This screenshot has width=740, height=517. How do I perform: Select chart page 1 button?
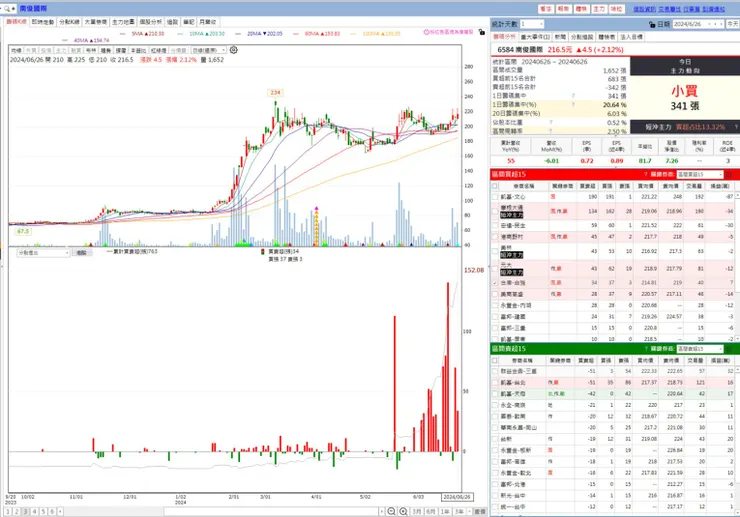8,511
